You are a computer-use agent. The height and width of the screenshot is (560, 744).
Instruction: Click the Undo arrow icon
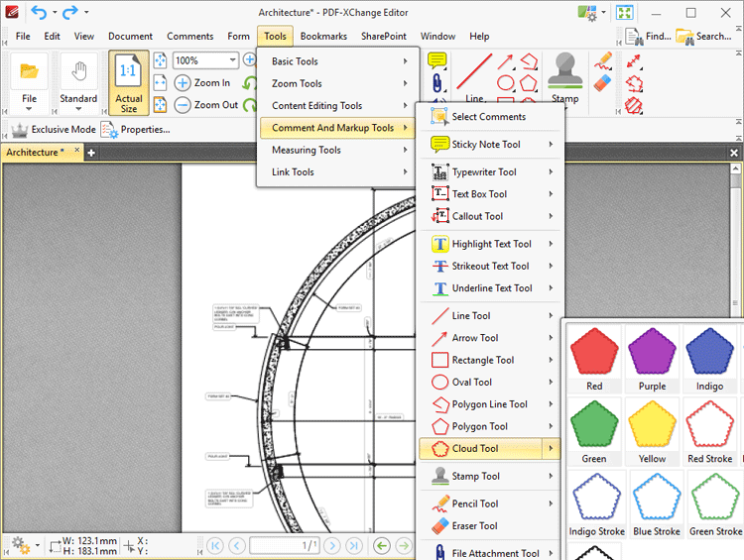click(39, 12)
